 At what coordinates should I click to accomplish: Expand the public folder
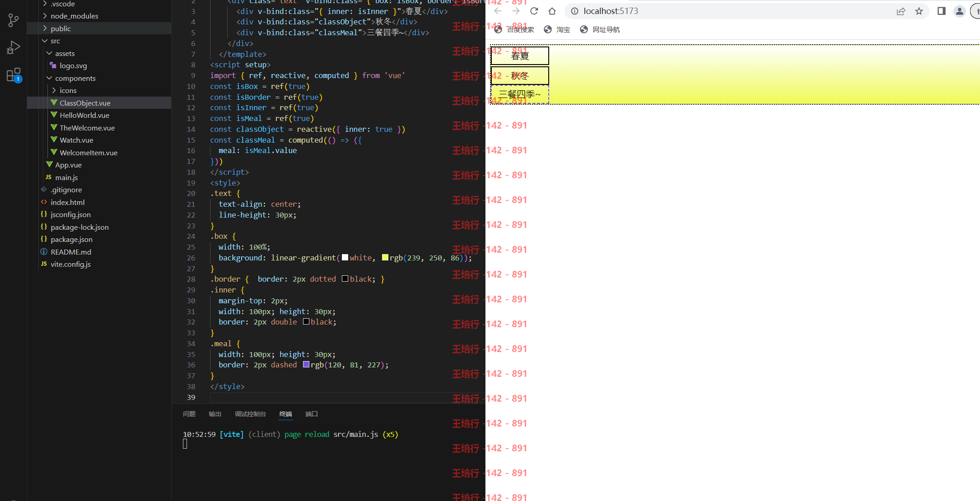tap(99, 28)
